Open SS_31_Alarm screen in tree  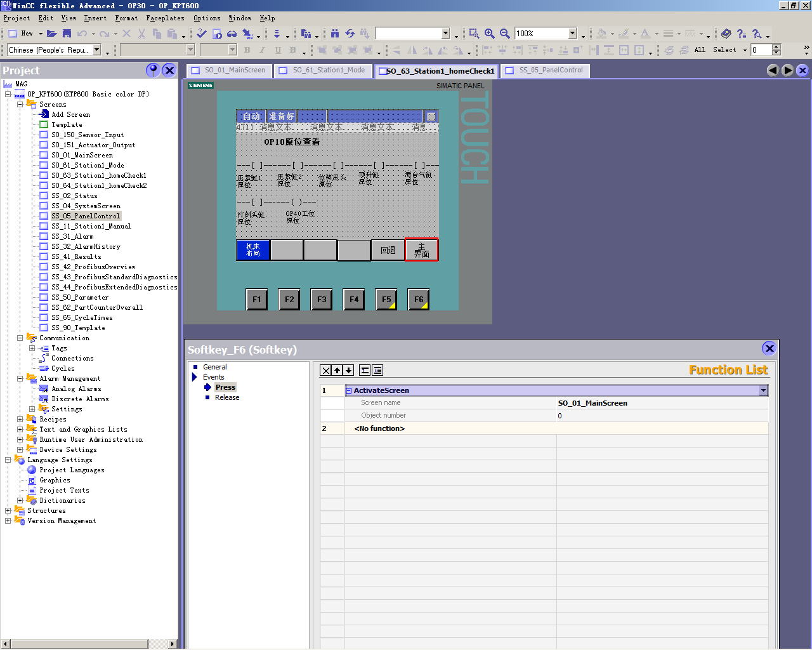[72, 236]
